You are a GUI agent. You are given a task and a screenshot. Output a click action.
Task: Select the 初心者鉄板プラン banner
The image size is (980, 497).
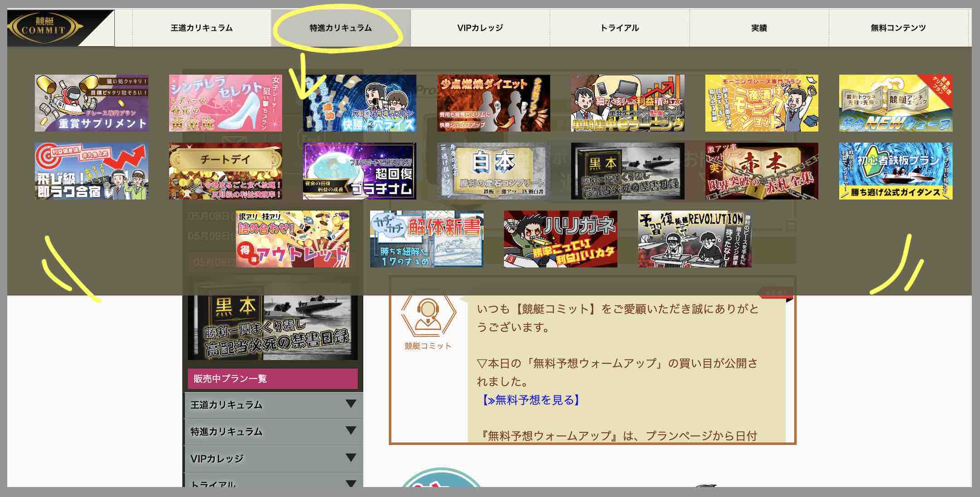tap(896, 170)
